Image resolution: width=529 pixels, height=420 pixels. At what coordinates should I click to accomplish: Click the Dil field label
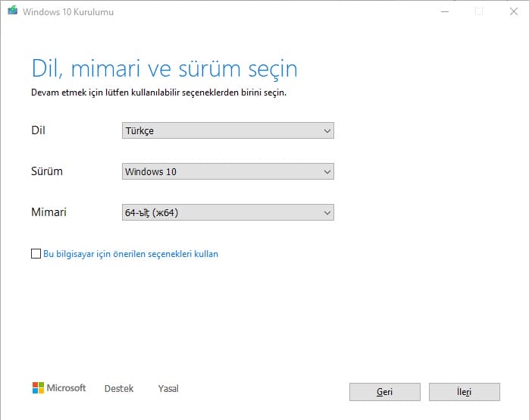pos(38,130)
